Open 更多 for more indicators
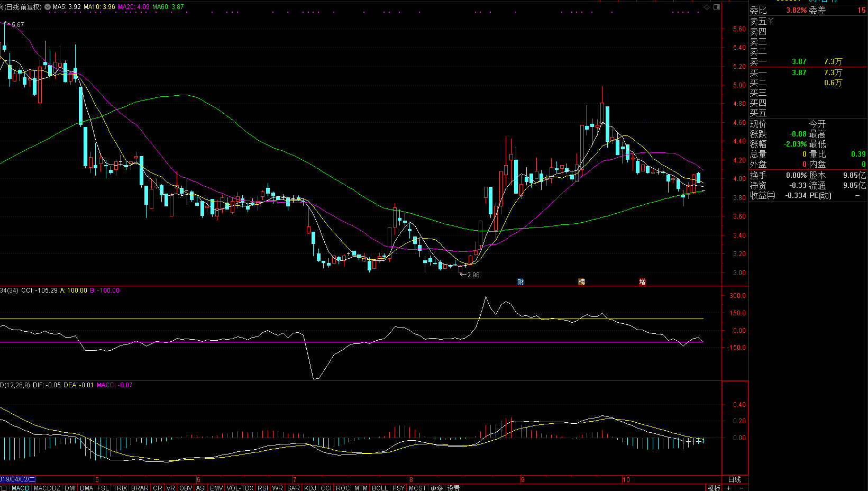This screenshot has height=491, width=868. tap(436, 488)
